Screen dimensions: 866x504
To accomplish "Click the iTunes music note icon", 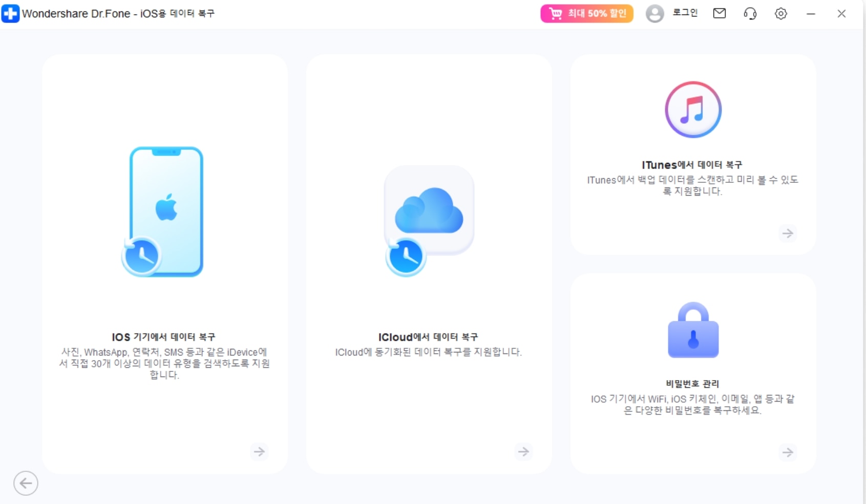I will pyautogui.click(x=693, y=110).
